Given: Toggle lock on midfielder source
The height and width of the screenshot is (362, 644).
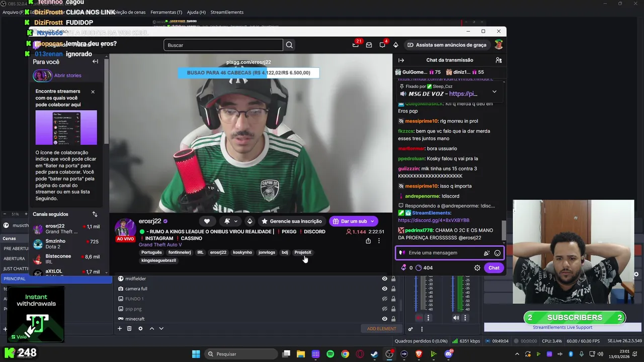Looking at the screenshot, I should 393,279.
